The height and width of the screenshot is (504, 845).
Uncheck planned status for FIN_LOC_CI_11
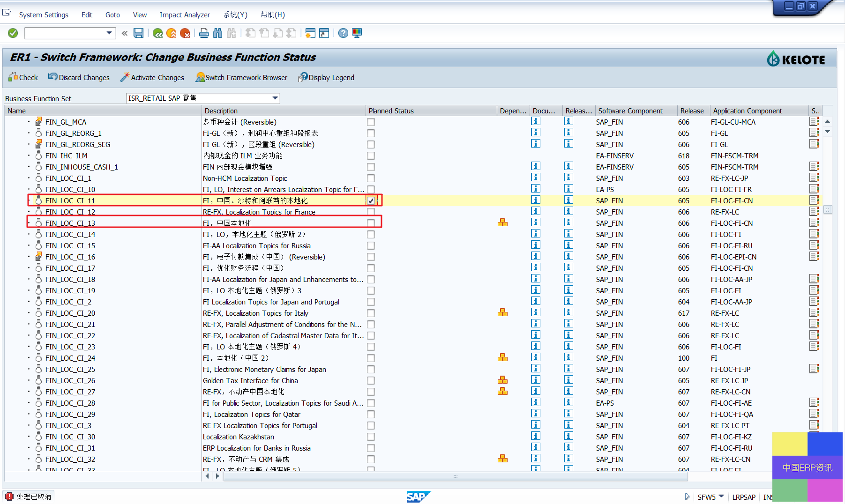371,200
